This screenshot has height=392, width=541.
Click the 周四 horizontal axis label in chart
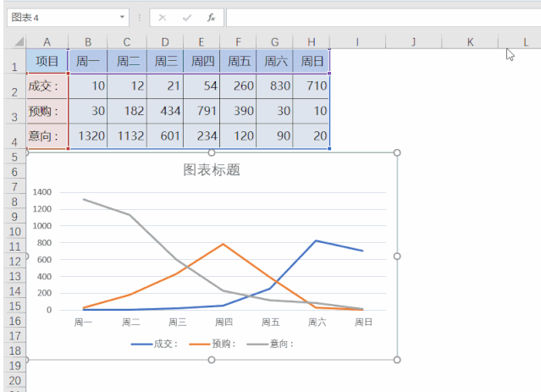pos(224,323)
